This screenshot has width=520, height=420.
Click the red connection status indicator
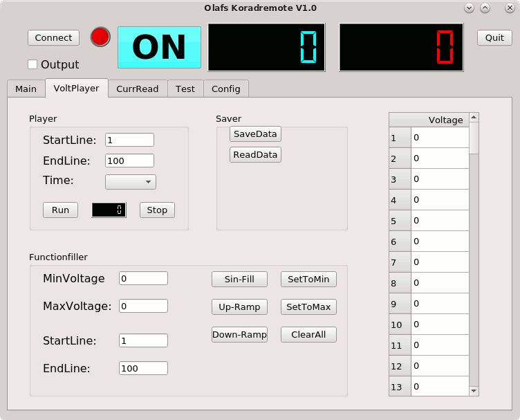pos(100,37)
